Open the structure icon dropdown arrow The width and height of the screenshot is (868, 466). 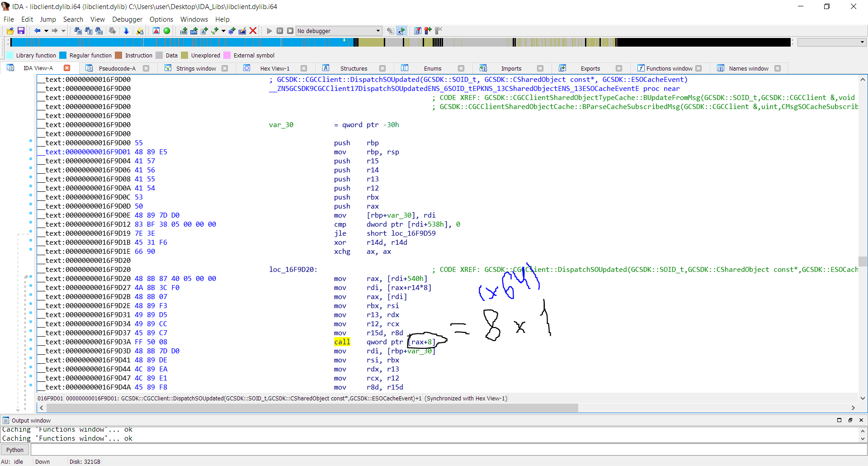(x=223, y=31)
